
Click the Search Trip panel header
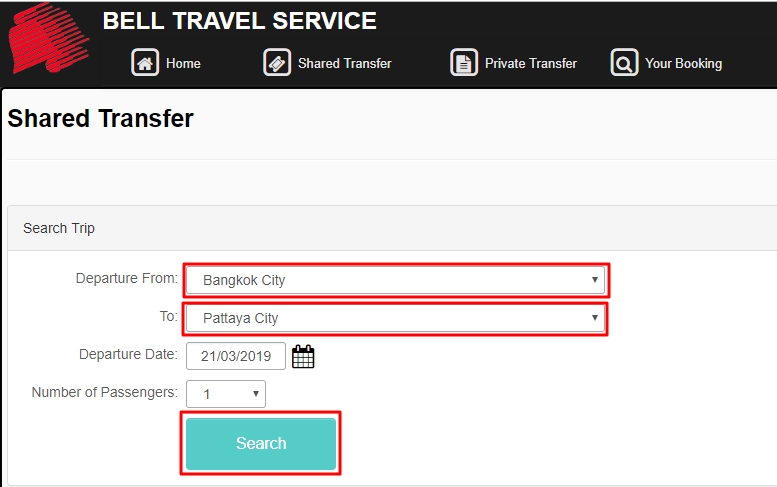click(x=59, y=228)
